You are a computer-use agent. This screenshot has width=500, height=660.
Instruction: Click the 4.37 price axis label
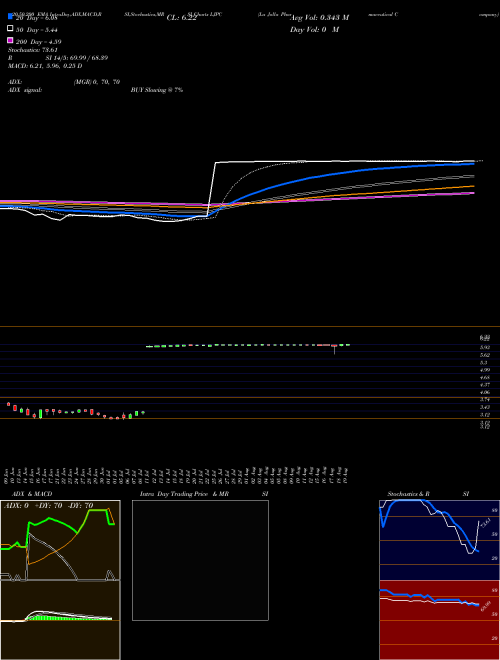[484, 385]
